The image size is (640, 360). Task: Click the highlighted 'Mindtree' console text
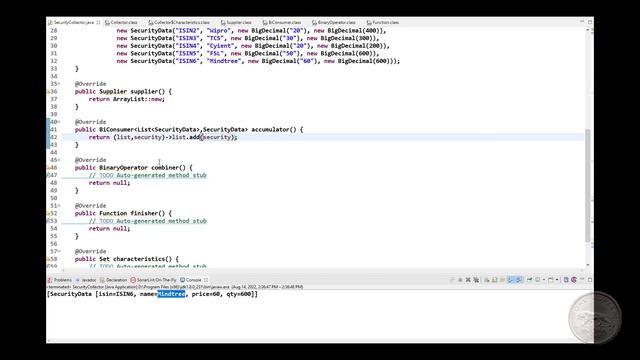[x=171, y=294]
